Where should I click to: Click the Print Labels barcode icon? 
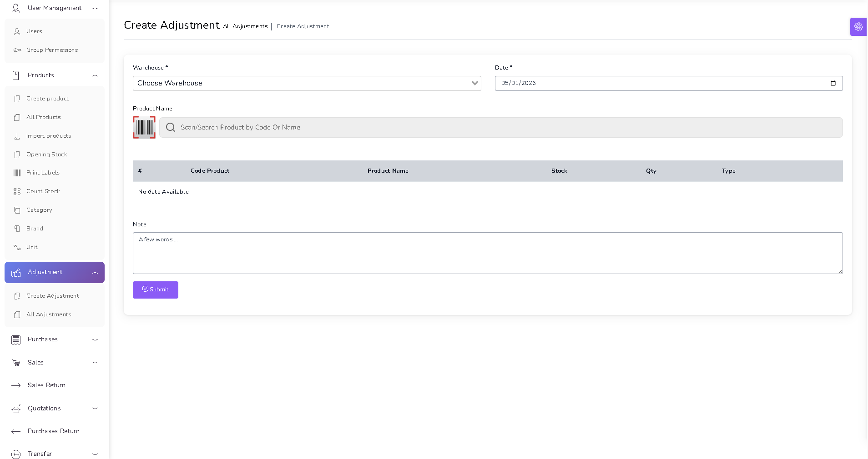coord(17,173)
